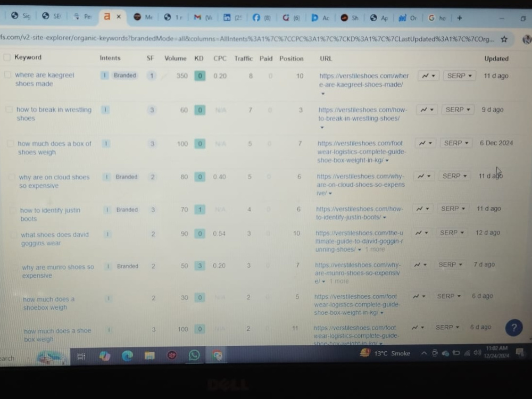
Task: Tick the select-all checkbox beside Keyword header
Action: 7,57
